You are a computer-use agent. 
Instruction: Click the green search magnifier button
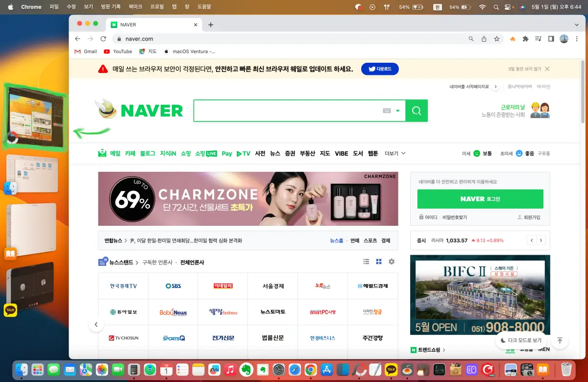[x=416, y=111]
